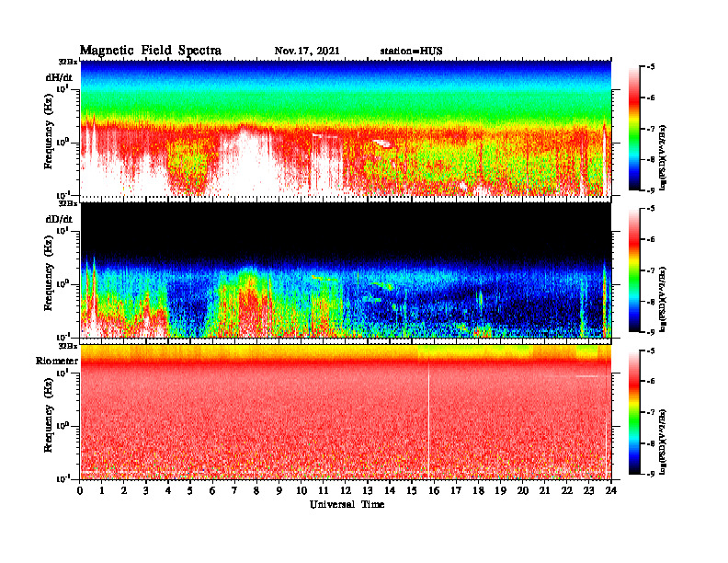Click Universal Time tick label "17"
The image size is (728, 563).
[456, 491]
